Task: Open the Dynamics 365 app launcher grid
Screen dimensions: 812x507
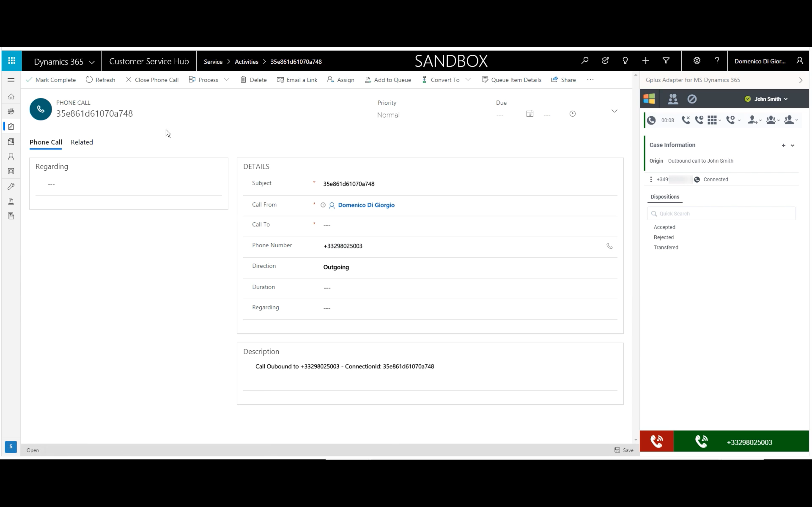Action: [12, 61]
